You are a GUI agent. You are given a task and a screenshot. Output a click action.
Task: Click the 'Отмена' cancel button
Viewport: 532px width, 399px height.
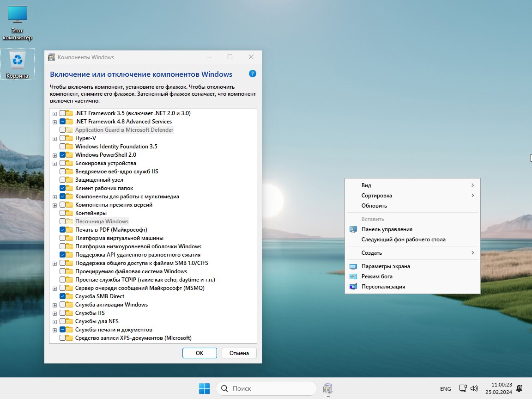[239, 353]
